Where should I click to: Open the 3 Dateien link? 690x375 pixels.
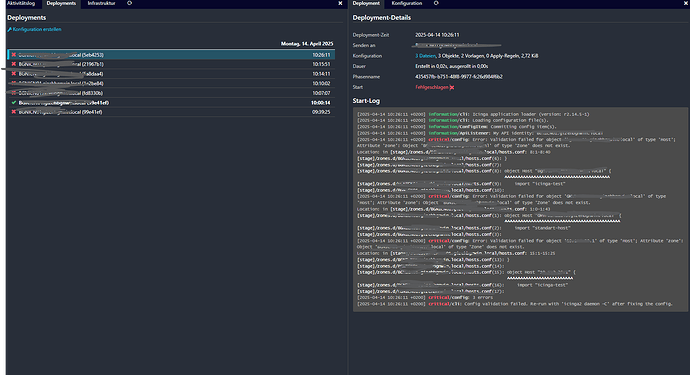pyautogui.click(x=426, y=56)
